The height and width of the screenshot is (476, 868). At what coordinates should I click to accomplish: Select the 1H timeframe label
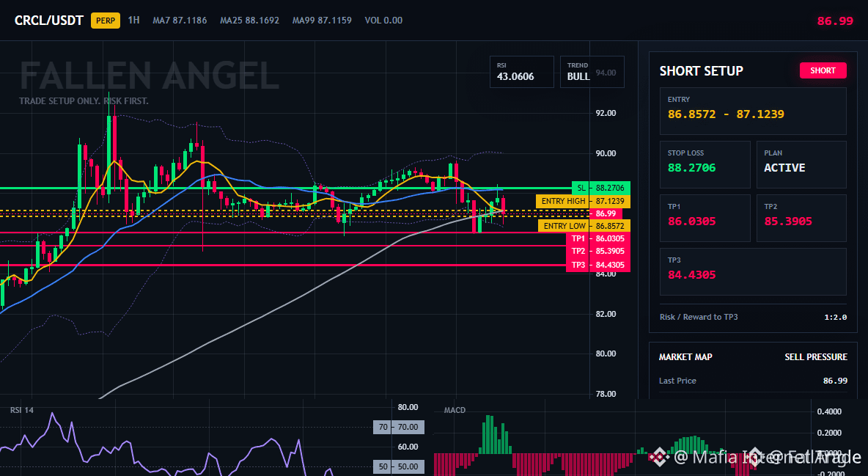133,20
